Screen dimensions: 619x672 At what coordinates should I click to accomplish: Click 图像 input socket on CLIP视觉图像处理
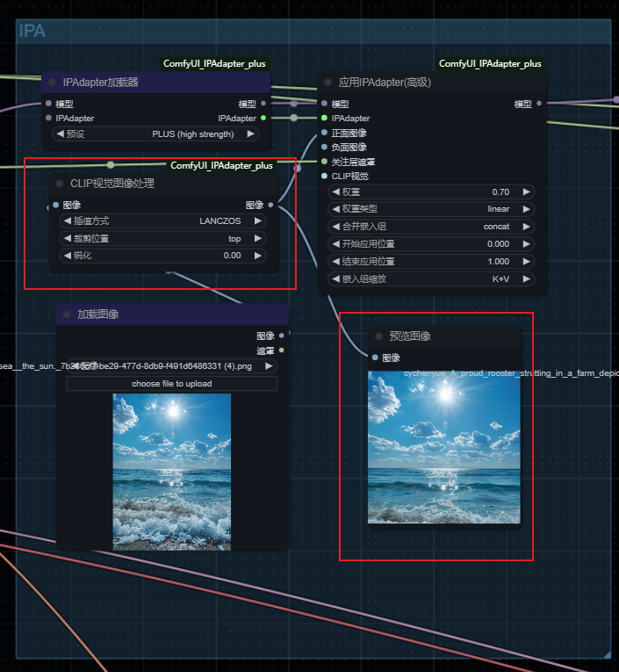pos(55,205)
